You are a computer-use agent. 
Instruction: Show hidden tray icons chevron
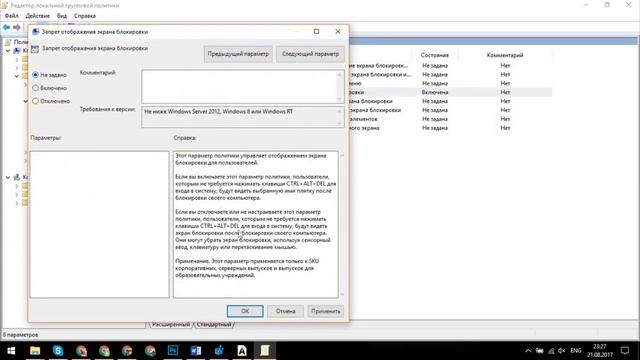(x=528, y=351)
